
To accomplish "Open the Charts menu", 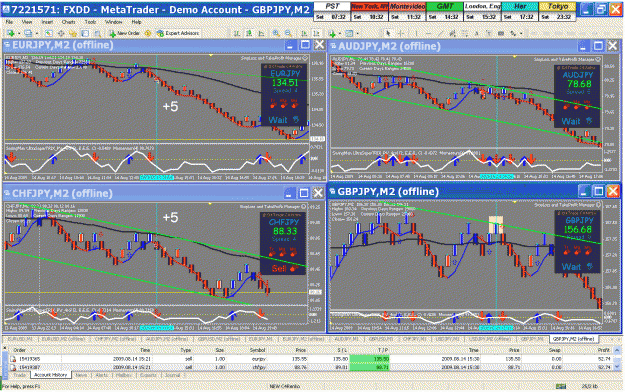I will click(x=69, y=22).
